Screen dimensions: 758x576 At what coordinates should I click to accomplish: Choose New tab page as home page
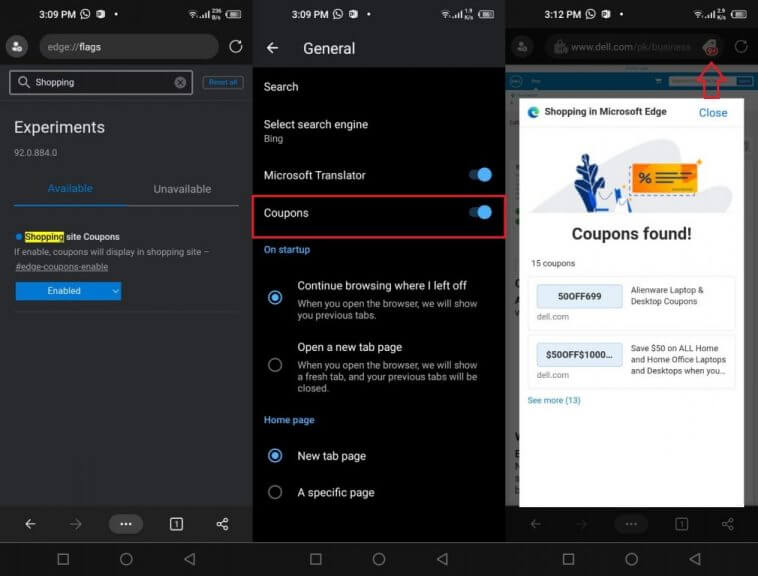tap(275, 456)
